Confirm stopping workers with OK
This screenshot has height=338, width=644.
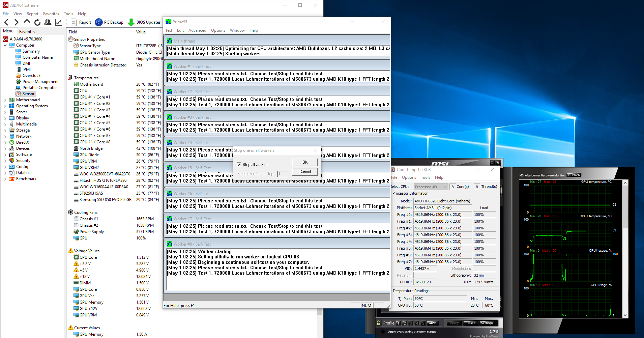point(305,162)
